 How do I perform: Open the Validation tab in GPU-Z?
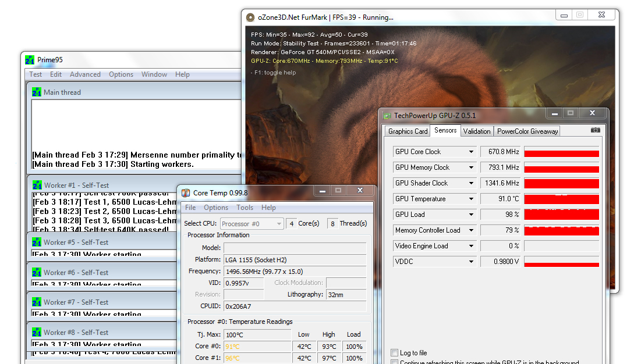pos(477,131)
